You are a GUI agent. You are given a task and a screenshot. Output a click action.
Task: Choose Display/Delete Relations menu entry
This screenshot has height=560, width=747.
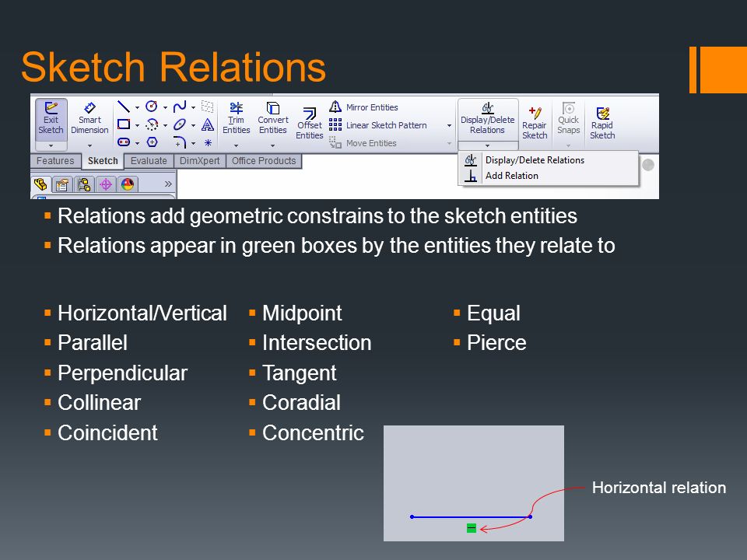pyautogui.click(x=549, y=160)
